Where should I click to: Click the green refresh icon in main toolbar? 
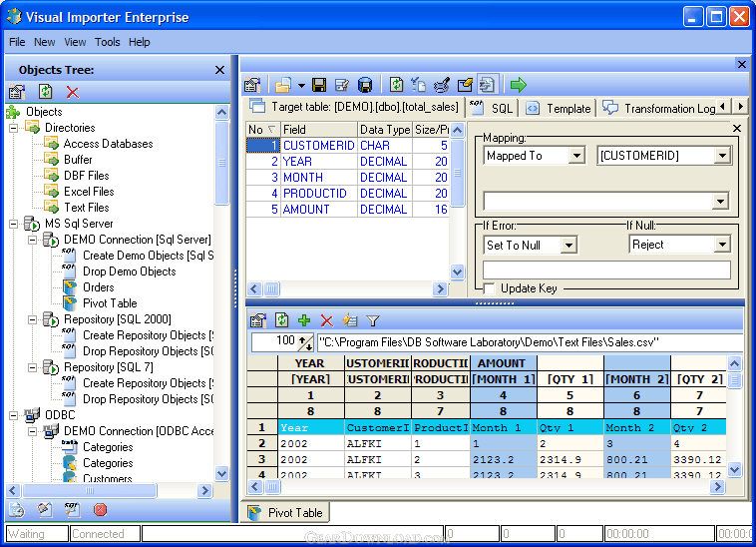(396, 85)
